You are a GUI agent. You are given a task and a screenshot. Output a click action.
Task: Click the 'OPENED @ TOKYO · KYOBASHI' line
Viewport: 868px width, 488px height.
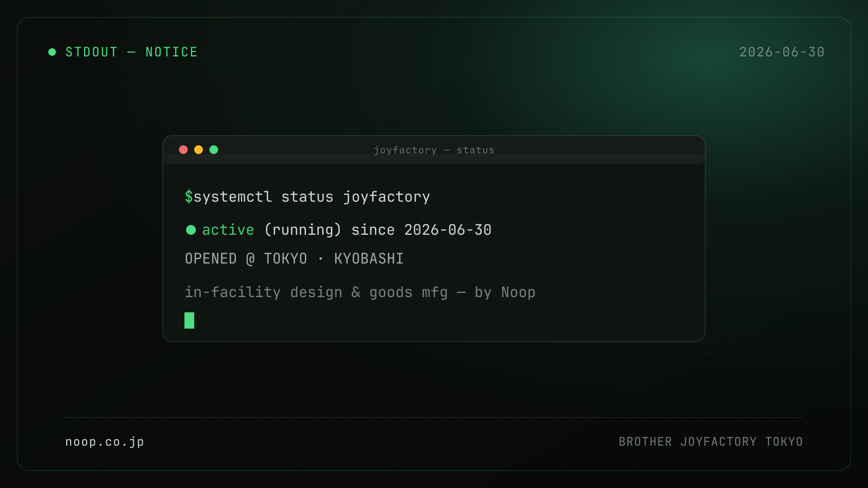294,259
